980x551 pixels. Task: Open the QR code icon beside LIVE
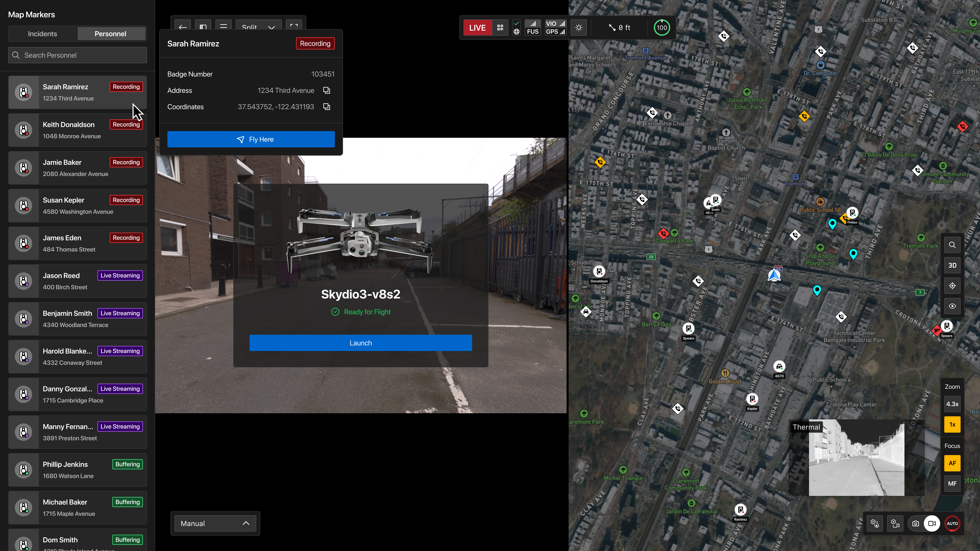pyautogui.click(x=500, y=28)
